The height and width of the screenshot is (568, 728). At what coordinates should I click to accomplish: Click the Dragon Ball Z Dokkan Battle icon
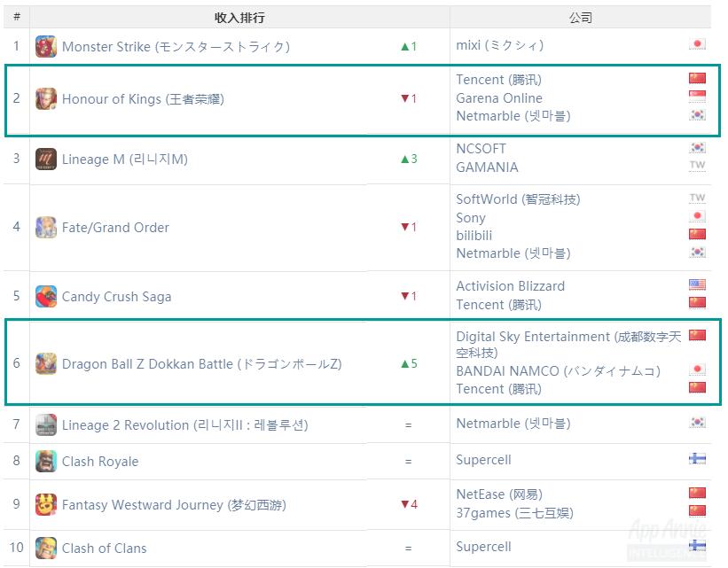point(46,364)
